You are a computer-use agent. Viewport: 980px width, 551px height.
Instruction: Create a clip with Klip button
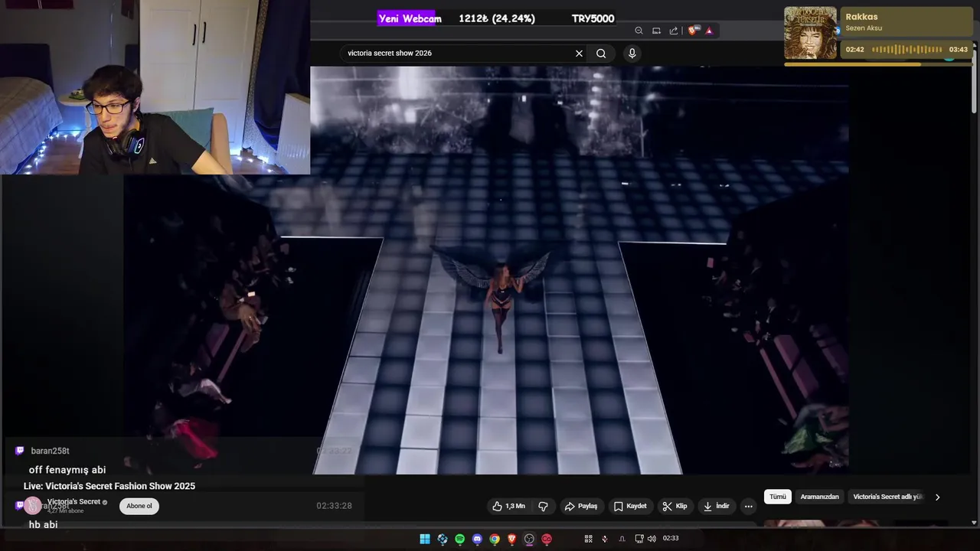[675, 506]
